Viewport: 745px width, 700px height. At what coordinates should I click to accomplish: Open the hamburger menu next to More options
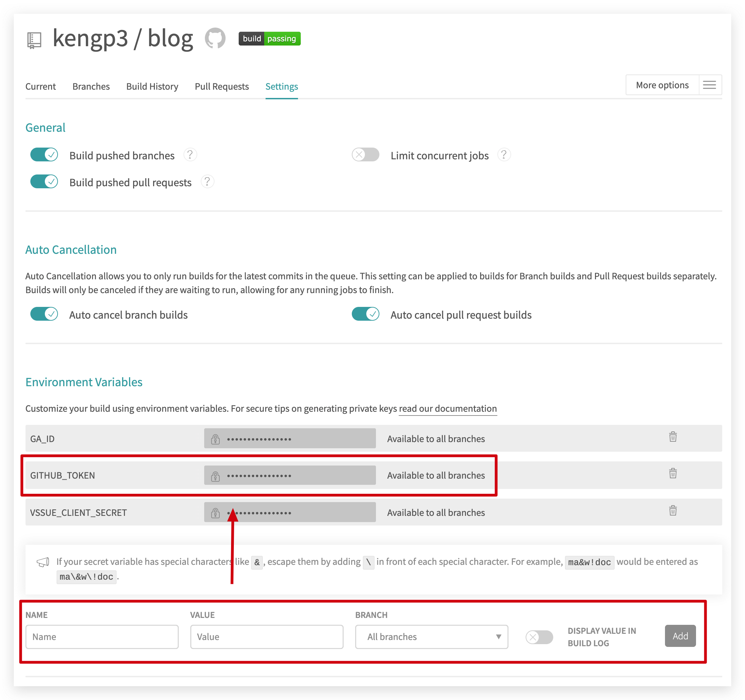click(x=709, y=85)
